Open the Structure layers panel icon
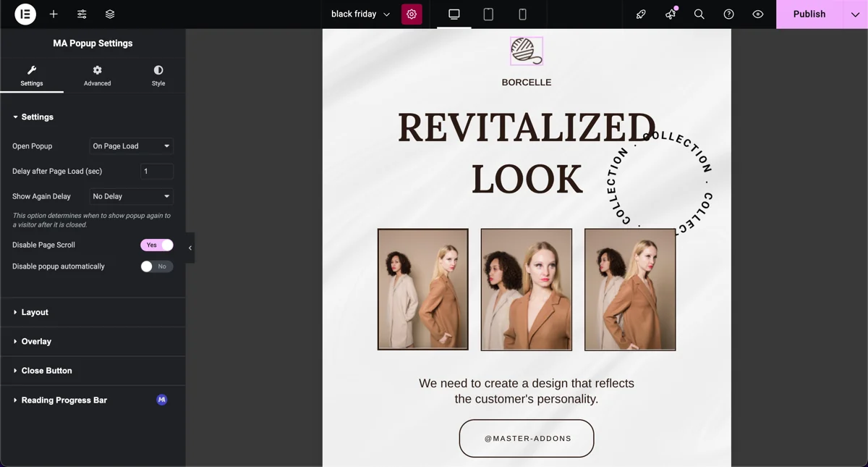 coord(110,14)
